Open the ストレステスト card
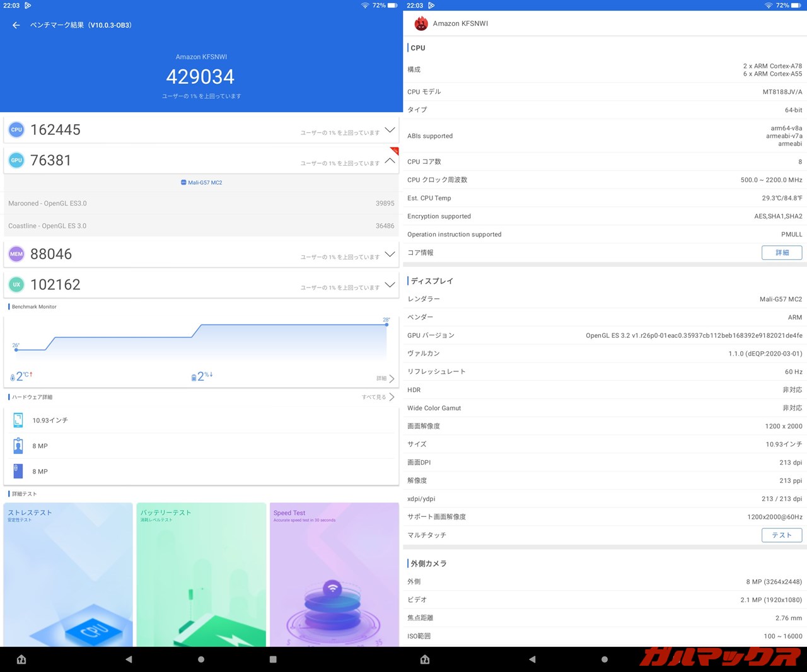Image resolution: width=807 pixels, height=672 pixels. [68, 574]
